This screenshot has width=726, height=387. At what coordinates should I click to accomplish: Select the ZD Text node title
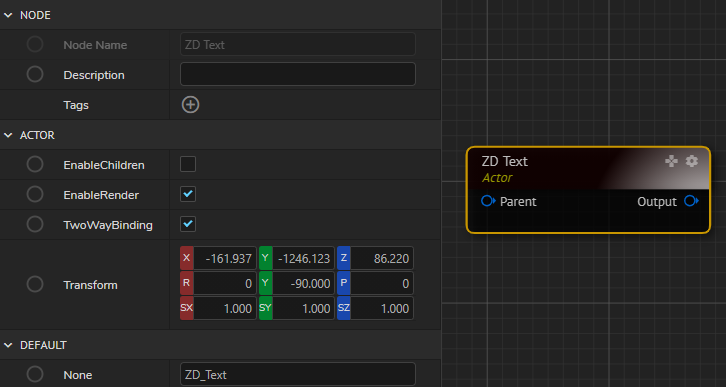click(x=504, y=161)
